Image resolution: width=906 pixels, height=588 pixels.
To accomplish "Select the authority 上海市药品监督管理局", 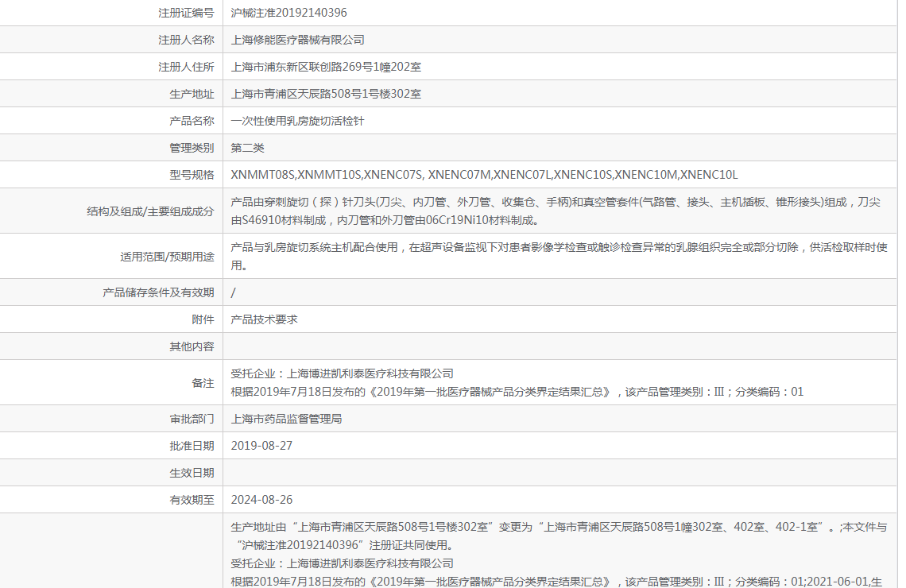I will (x=287, y=419).
